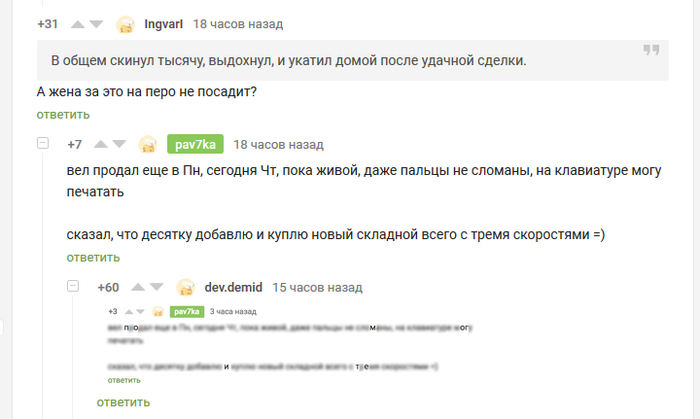The width and height of the screenshot is (700, 419).
Task: Open Ingvarl's avatar
Action: pos(125,25)
